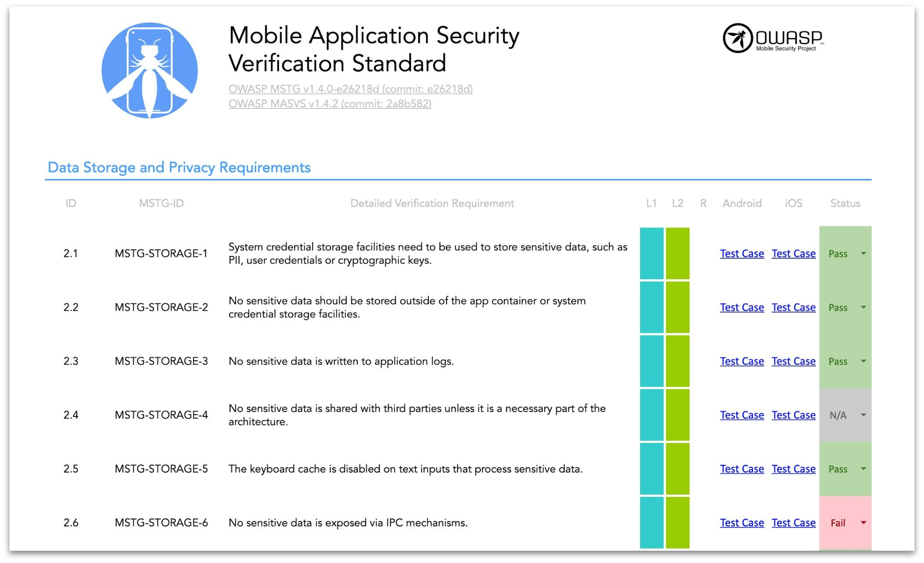Click the green L2 cell for row 2.3

pos(677,361)
